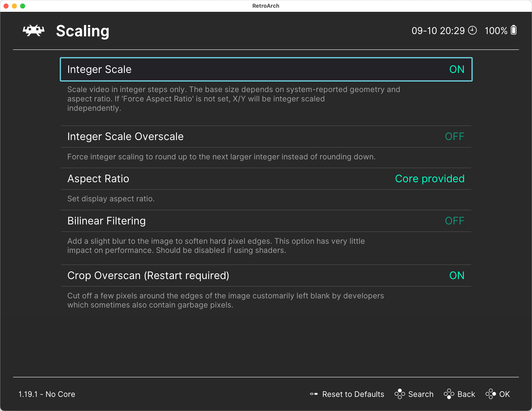This screenshot has height=411, width=532.
Task: Close the RetroArch window with red button
Action: coord(6,6)
